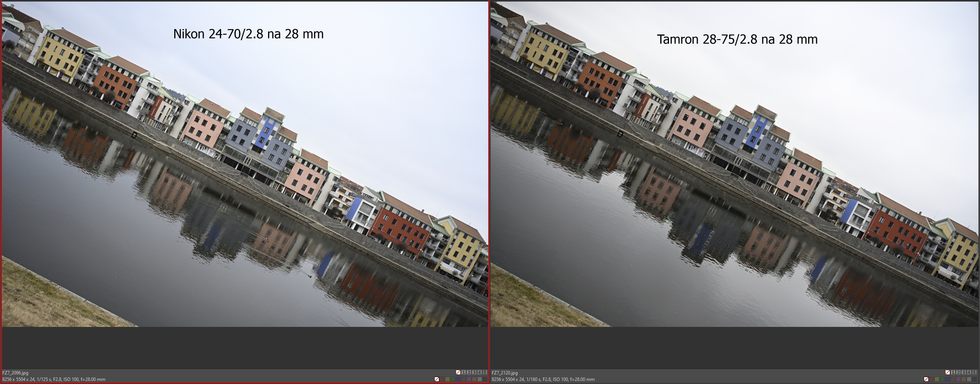Set rating 3 for FZ7_2096.jpg

click(474, 373)
